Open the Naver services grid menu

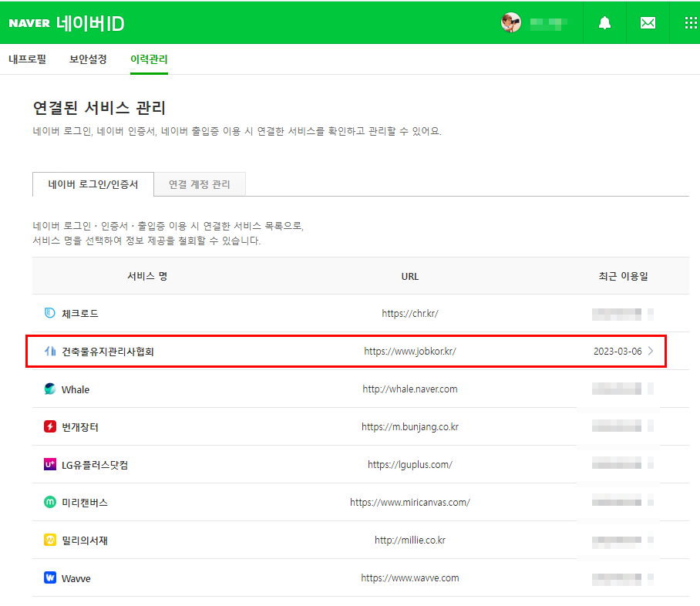[x=691, y=23]
